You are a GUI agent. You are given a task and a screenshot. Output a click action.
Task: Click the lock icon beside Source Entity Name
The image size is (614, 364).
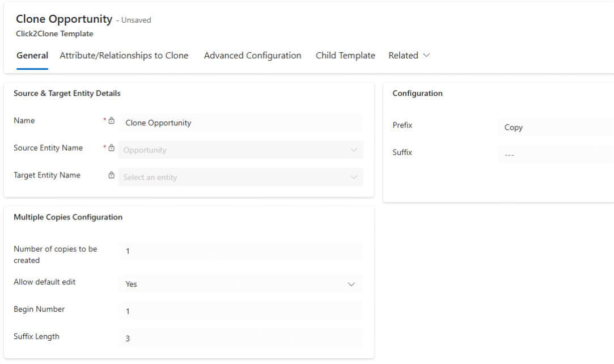click(x=112, y=148)
